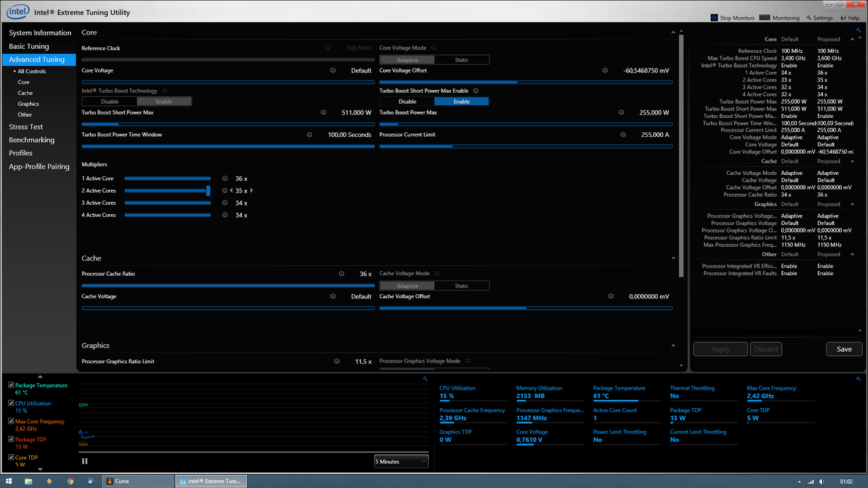Open Settings from the header
This screenshot has height=488, width=868.
819,18
